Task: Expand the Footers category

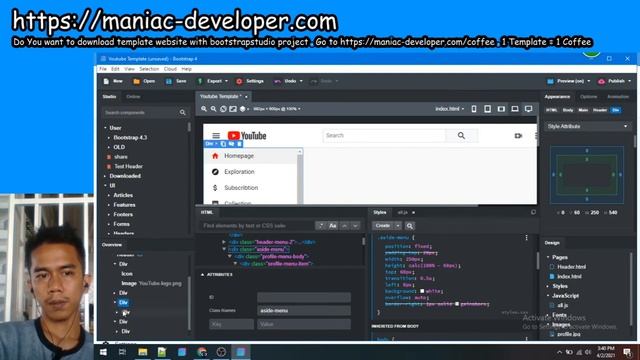Action: tap(109, 214)
